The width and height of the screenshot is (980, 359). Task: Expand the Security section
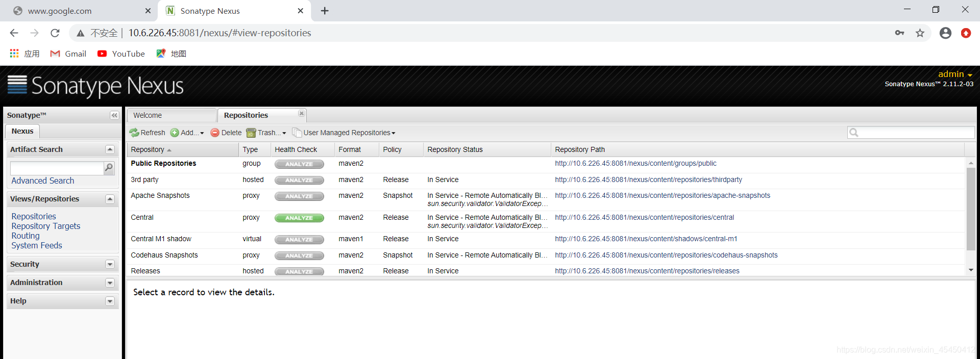[x=110, y=264]
